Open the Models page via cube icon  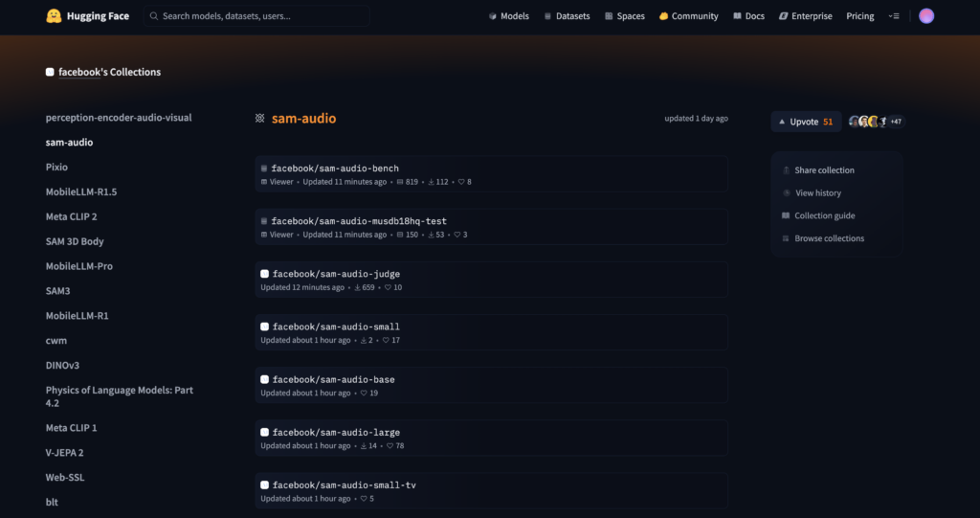(493, 16)
